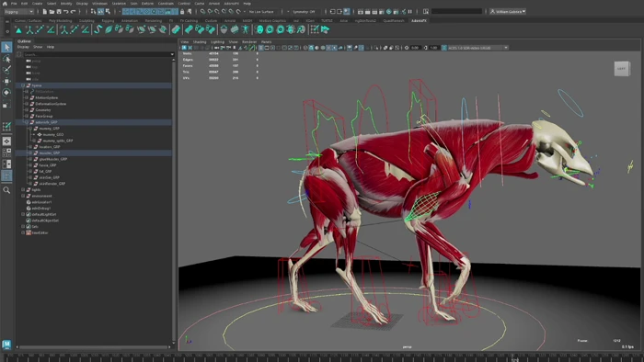Click the teal human figure shelf icon
This screenshot has width=644, height=362.
[x=246, y=29]
